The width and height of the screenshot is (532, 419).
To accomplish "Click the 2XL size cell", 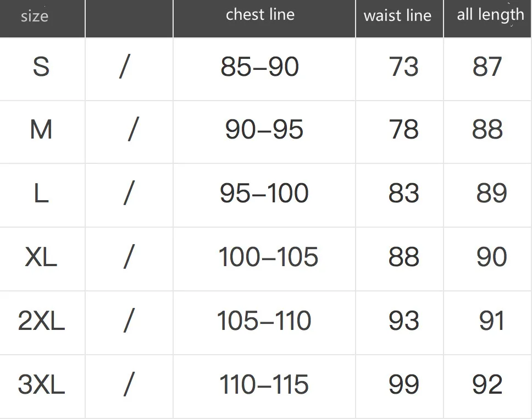I will [41, 321].
